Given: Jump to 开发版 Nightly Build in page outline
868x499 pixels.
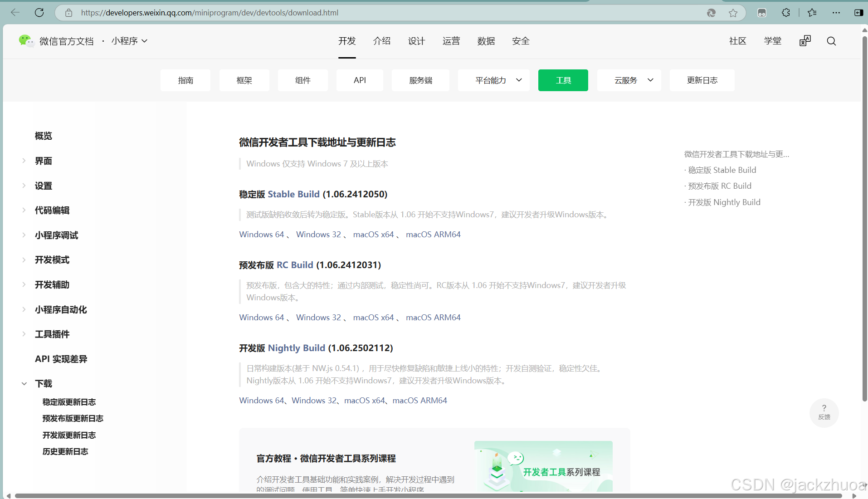Looking at the screenshot, I should (x=724, y=202).
